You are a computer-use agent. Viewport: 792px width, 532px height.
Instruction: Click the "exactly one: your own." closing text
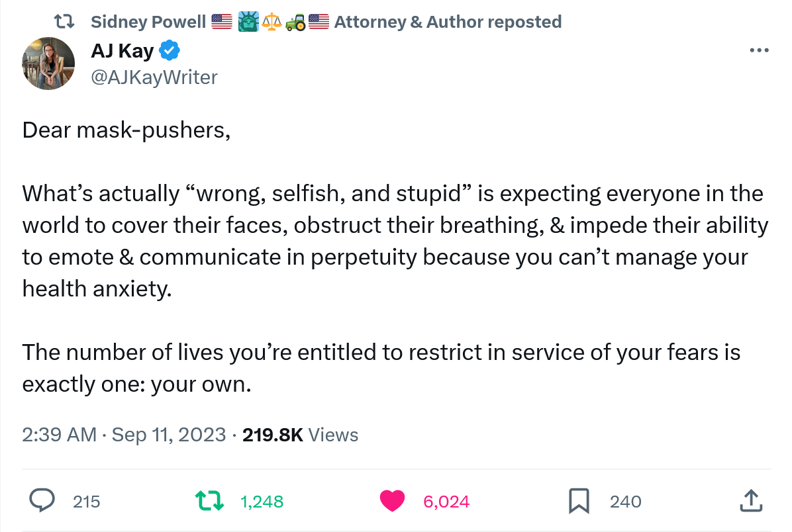(x=136, y=384)
